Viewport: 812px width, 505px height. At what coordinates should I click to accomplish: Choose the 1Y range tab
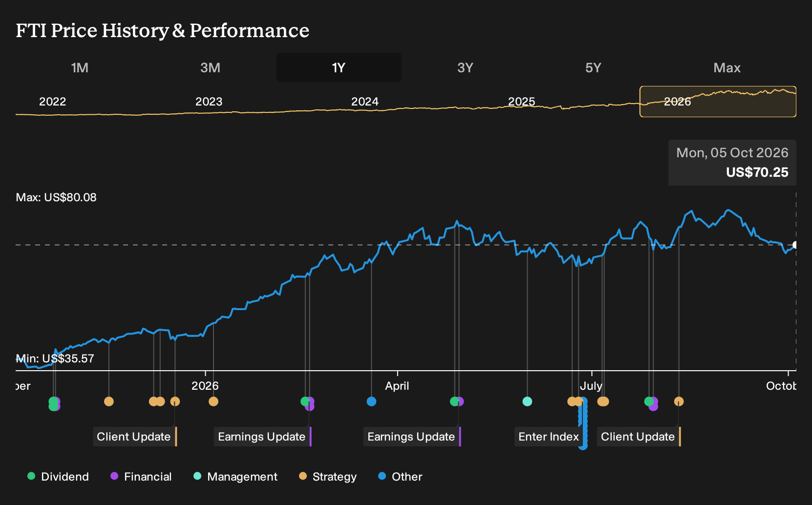pyautogui.click(x=339, y=67)
